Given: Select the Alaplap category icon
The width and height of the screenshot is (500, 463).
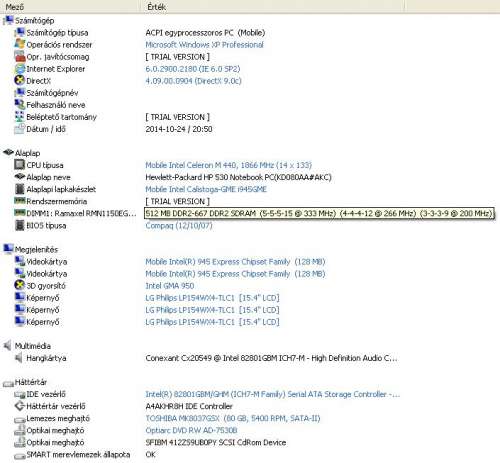Looking at the screenshot, I should click(x=8, y=153).
